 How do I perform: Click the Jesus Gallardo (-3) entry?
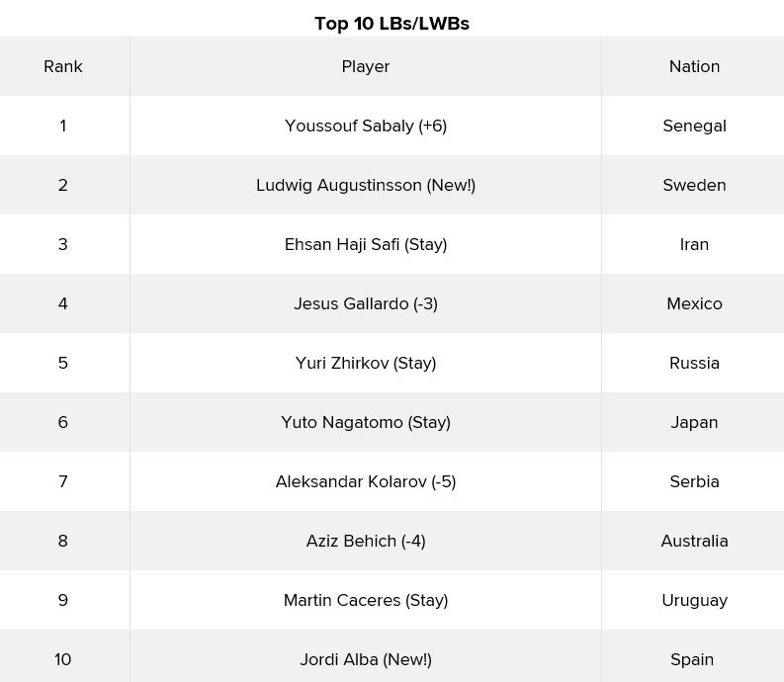click(x=366, y=303)
